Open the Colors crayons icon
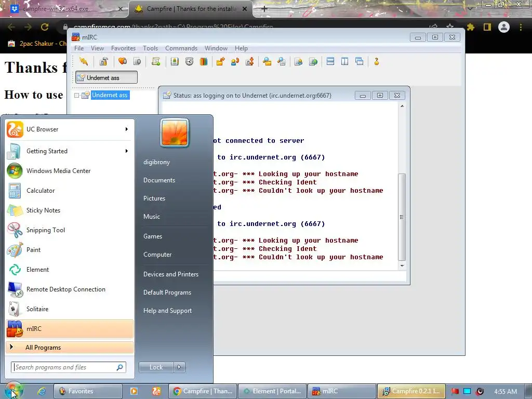 click(x=204, y=61)
